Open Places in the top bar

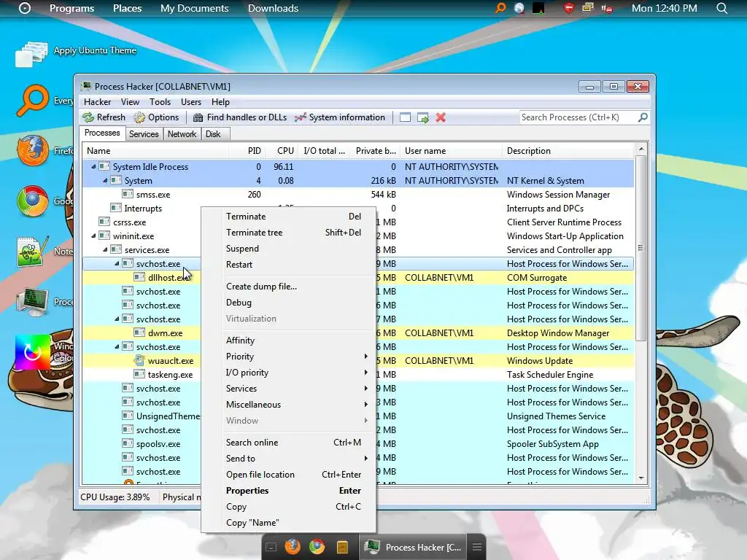pyautogui.click(x=127, y=8)
